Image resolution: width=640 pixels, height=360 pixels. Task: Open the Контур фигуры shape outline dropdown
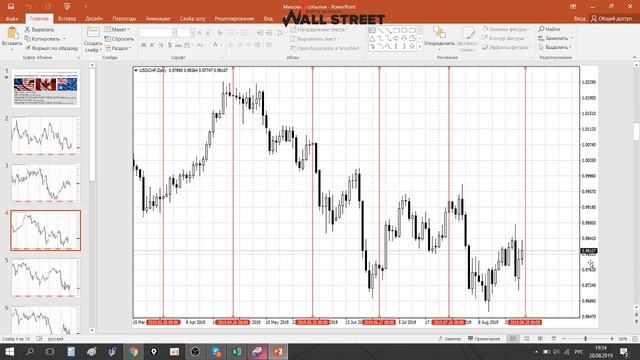(504, 38)
